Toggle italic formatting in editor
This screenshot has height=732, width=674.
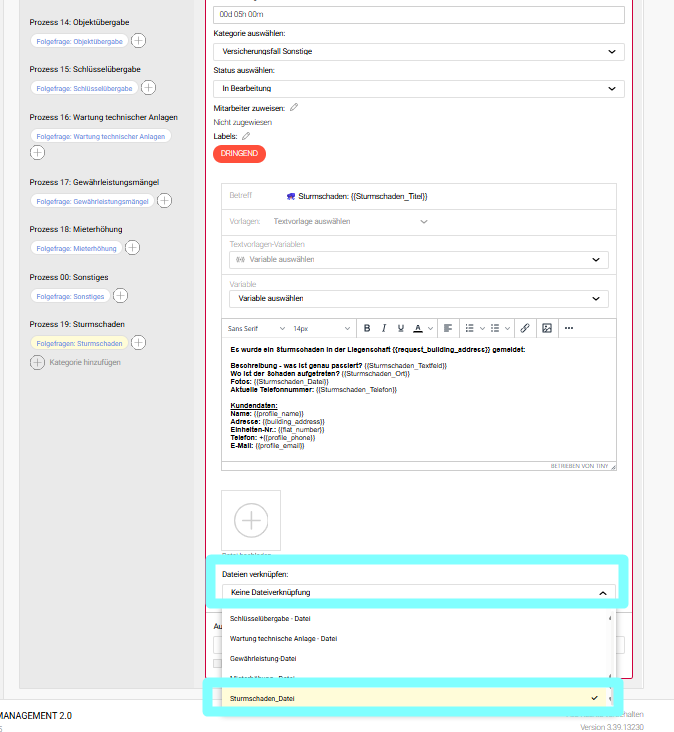pos(384,328)
